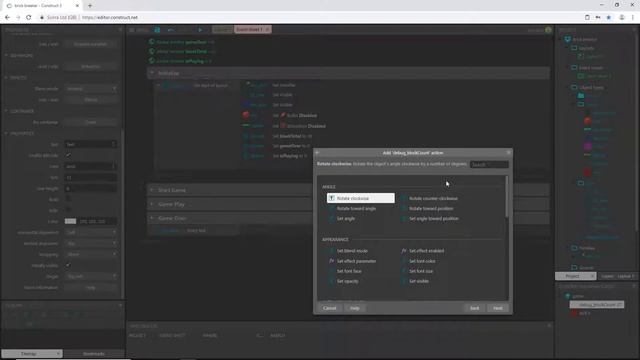
Task: Open the Vertical alignment dropdown
Action: coord(91,243)
